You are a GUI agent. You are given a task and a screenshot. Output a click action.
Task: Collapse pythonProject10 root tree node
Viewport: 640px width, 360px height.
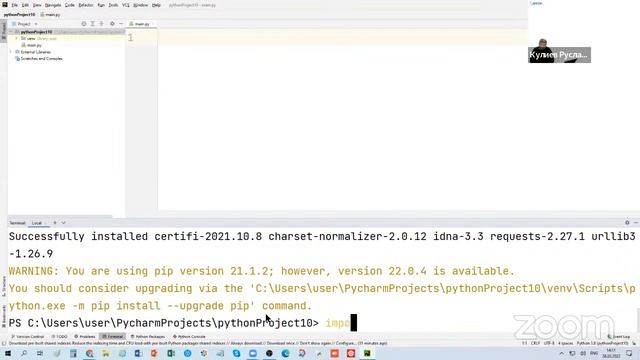(x=11, y=32)
